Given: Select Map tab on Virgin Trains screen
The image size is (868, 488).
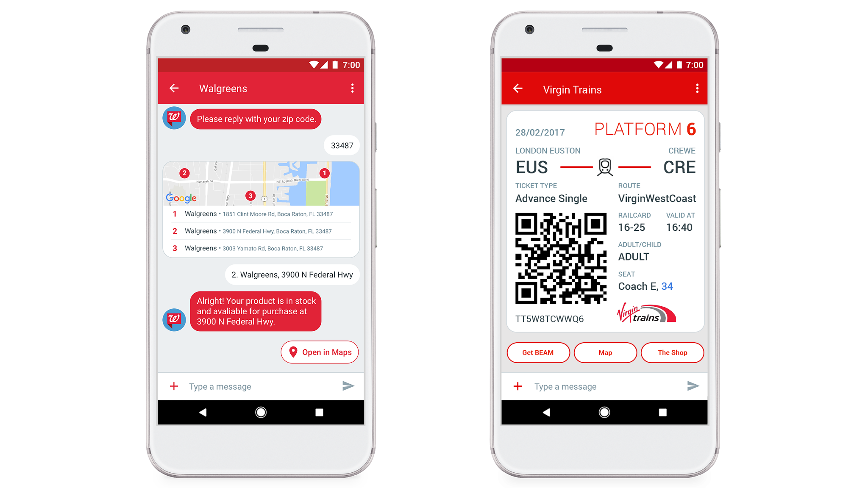Looking at the screenshot, I should click(603, 352).
